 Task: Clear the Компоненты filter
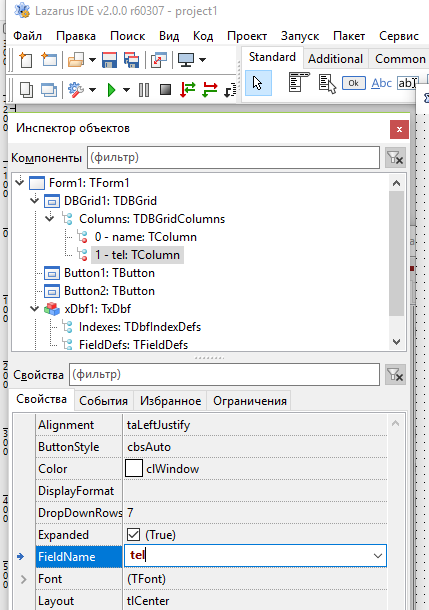pyautogui.click(x=396, y=158)
